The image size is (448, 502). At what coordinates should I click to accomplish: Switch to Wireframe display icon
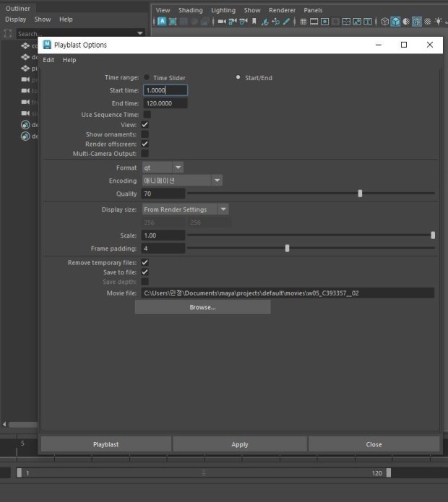385,22
